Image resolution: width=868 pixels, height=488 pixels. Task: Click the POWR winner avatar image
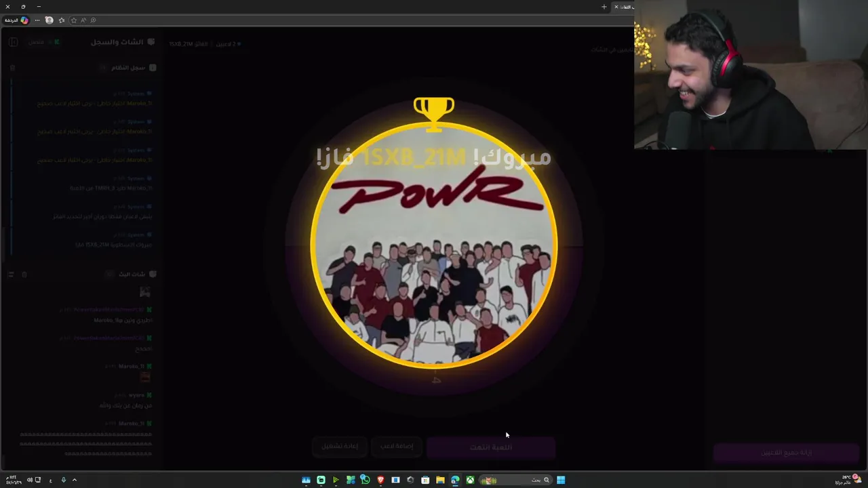(434, 245)
